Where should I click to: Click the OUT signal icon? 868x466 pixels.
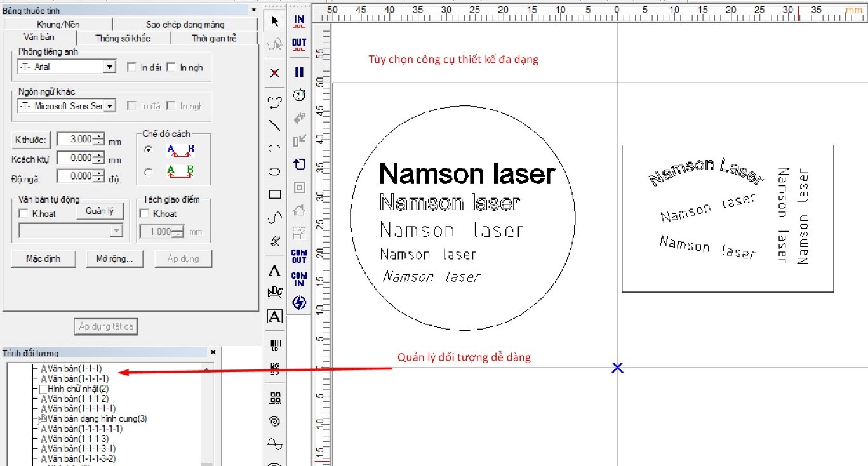(299, 44)
